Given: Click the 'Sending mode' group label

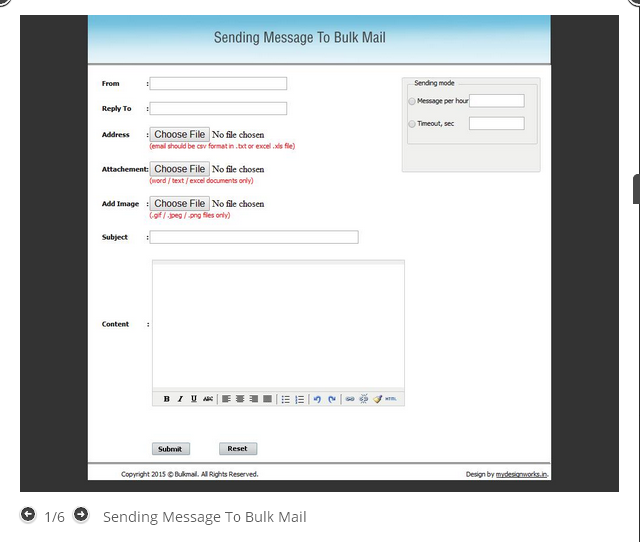Looking at the screenshot, I should (434, 83).
